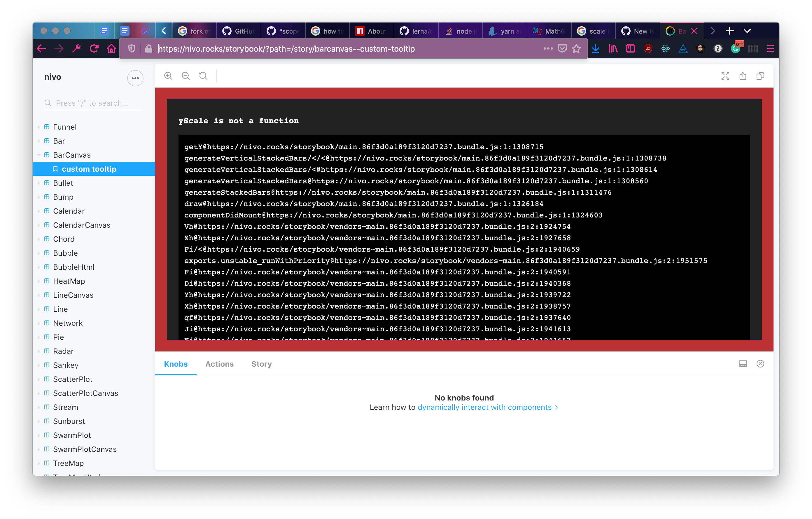
Task: Open a new browser tab
Action: pyautogui.click(x=730, y=31)
